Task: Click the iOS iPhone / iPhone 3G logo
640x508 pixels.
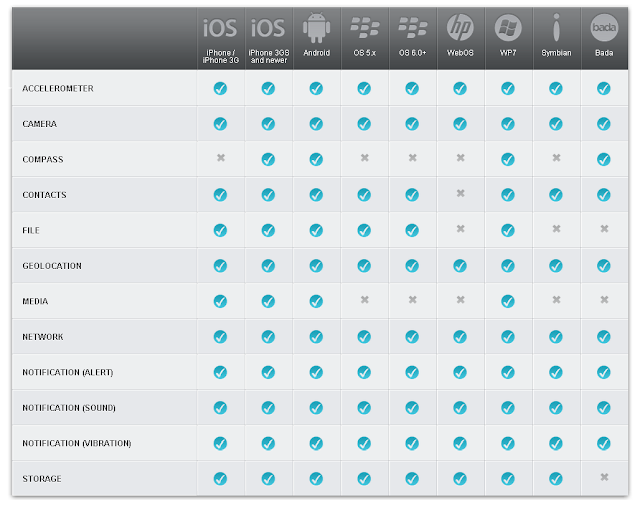Action: pyautogui.click(x=220, y=28)
